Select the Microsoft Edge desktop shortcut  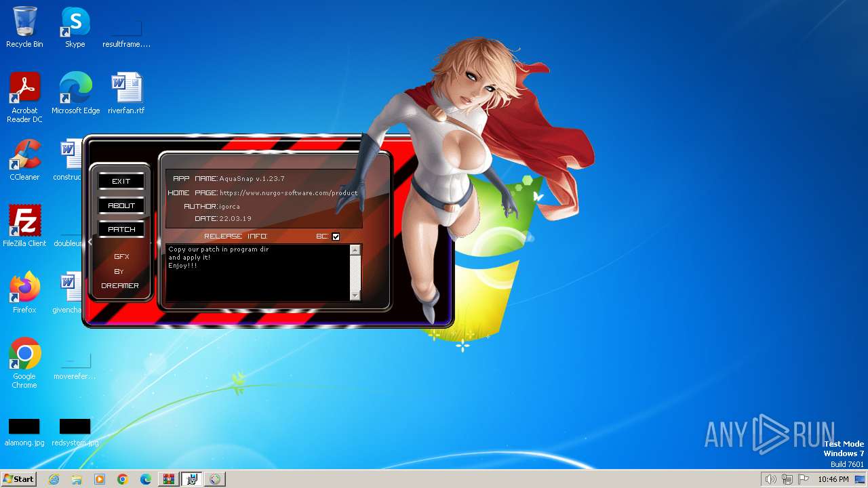[x=75, y=94]
